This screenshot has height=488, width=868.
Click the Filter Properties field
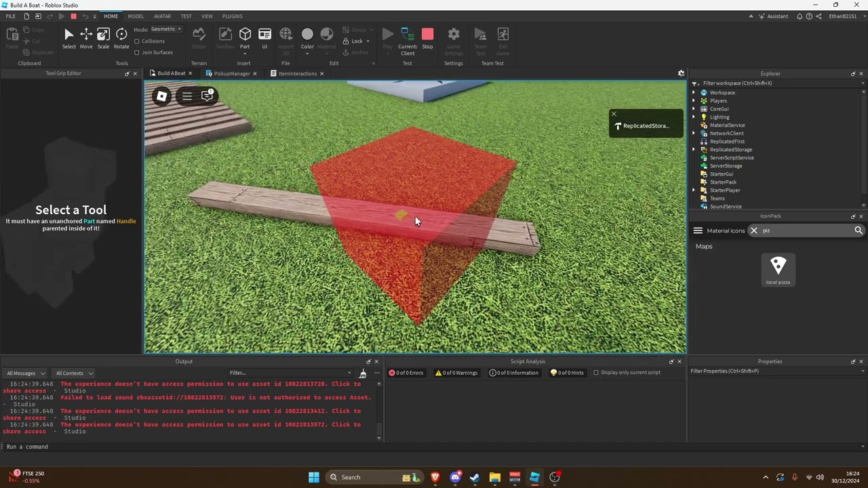(776, 371)
